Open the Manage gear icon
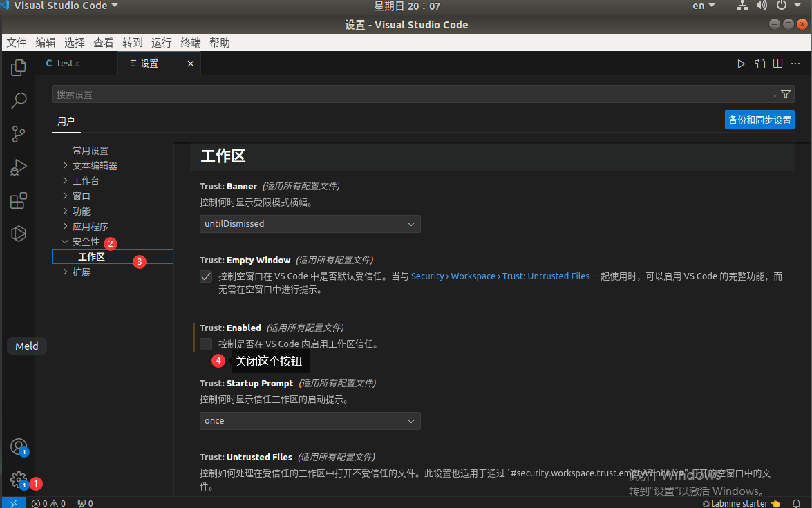812x508 pixels. tap(19, 480)
